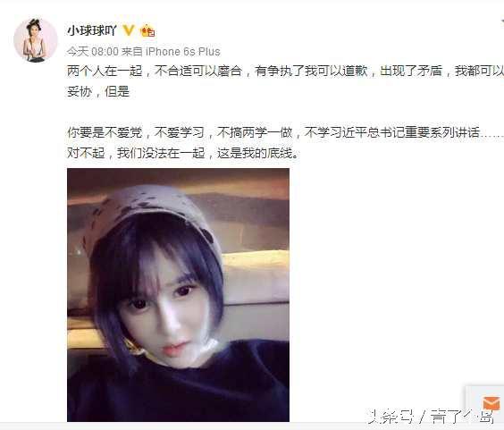
Task: Open the poster's round profile avatar
Action: pyautogui.click(x=36, y=39)
